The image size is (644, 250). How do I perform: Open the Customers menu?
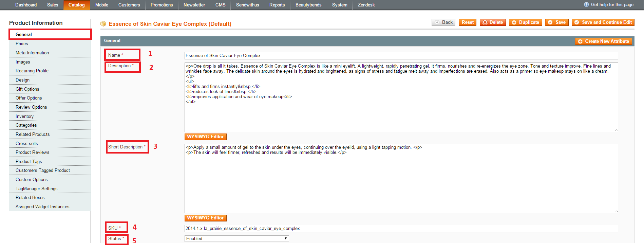(129, 5)
